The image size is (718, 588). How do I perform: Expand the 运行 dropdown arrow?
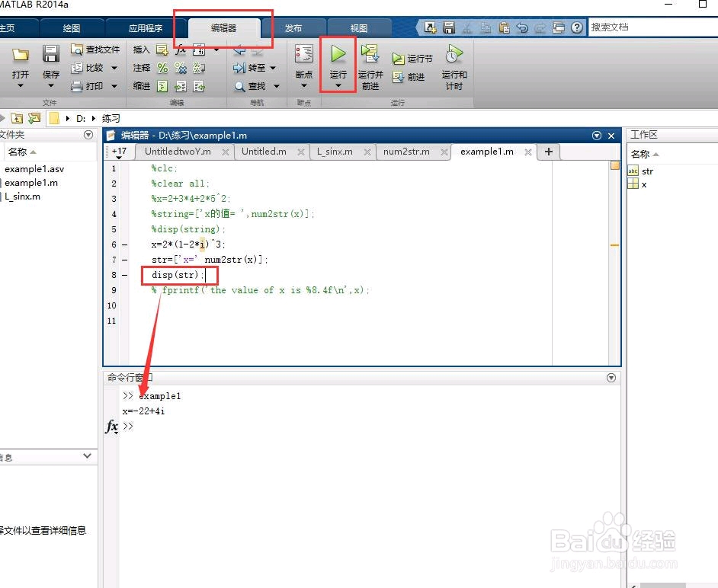[x=338, y=86]
